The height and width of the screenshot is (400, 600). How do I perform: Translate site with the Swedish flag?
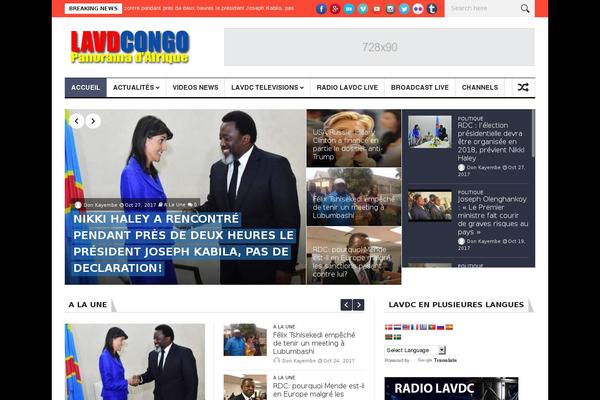[x=397, y=337]
